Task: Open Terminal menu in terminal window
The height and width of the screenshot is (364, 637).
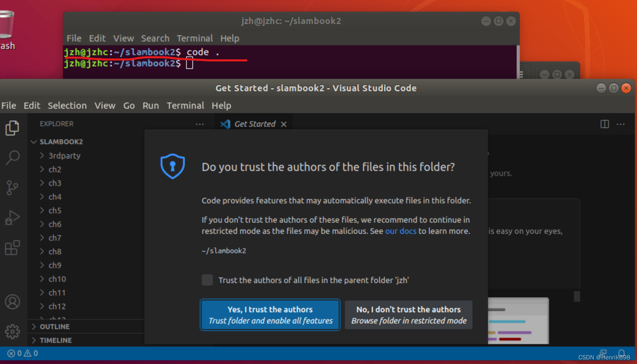Action: click(x=195, y=38)
